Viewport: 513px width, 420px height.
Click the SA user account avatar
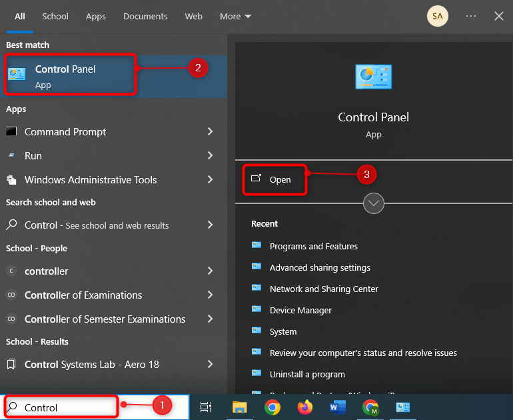point(438,16)
